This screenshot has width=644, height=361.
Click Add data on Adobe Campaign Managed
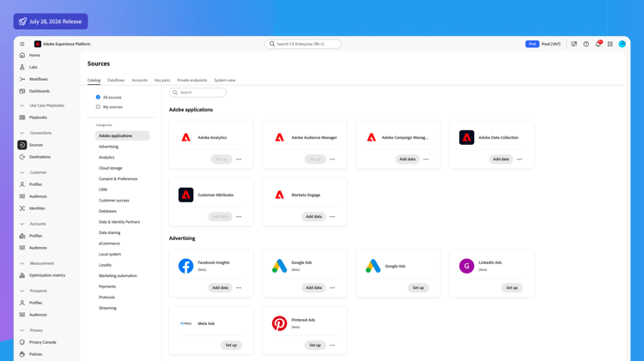(407, 159)
